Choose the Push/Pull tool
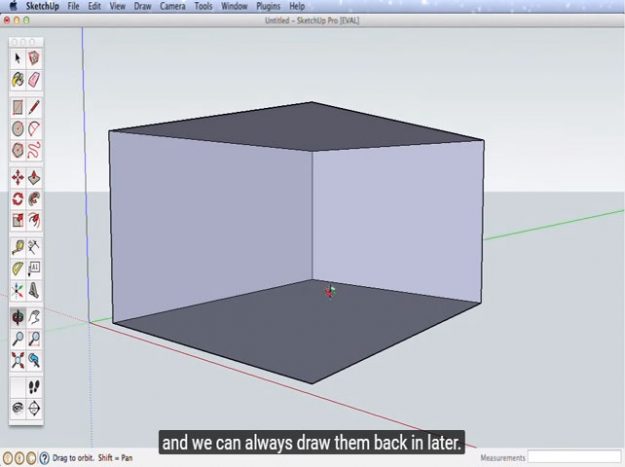 [x=34, y=177]
